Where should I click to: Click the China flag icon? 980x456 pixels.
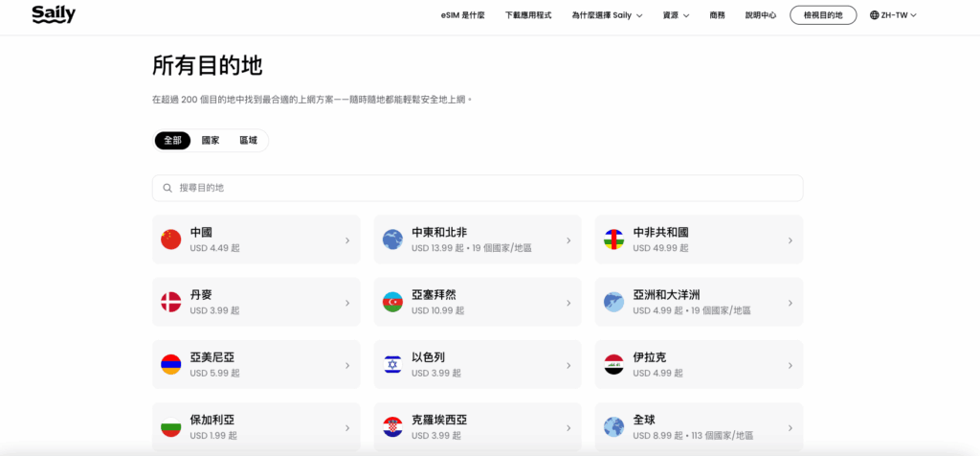pos(170,239)
